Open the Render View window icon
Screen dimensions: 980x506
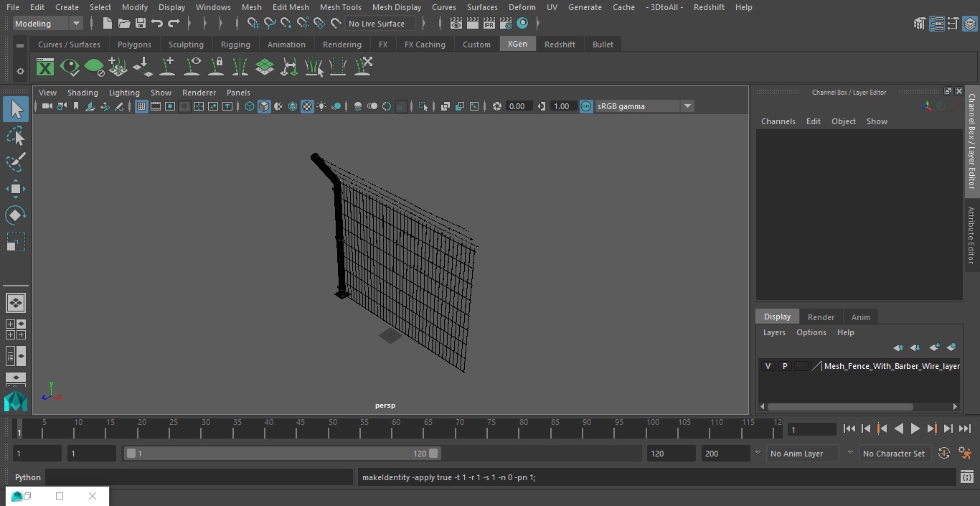pos(456,24)
